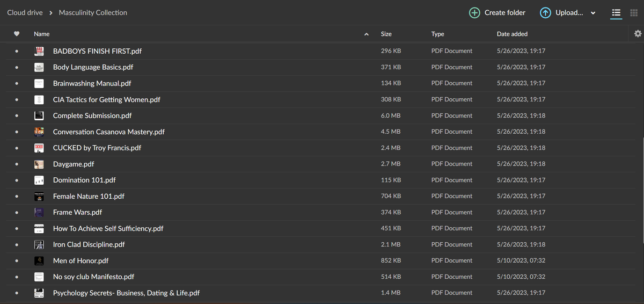Select file name Iron Clad Discipline.pdf

(x=89, y=244)
